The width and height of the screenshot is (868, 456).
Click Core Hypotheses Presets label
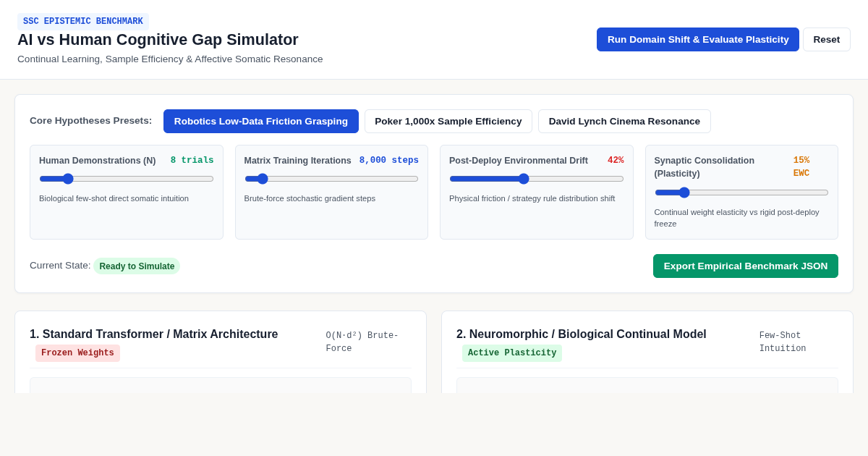pos(91,121)
